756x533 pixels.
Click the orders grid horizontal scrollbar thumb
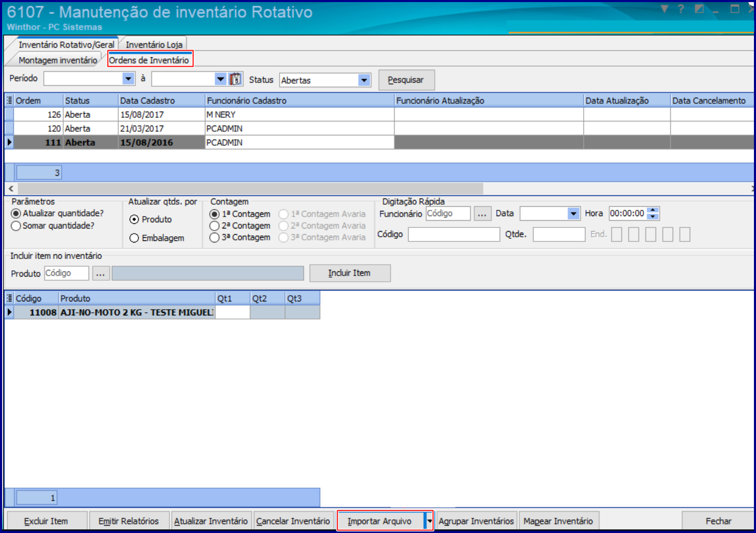pos(250,189)
